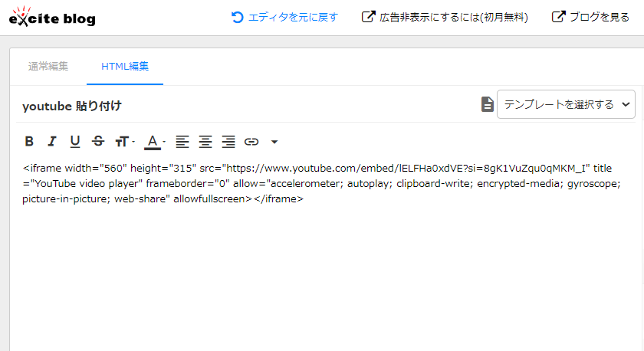Click the template document icon
This screenshot has width=644, height=351.
pyautogui.click(x=487, y=104)
